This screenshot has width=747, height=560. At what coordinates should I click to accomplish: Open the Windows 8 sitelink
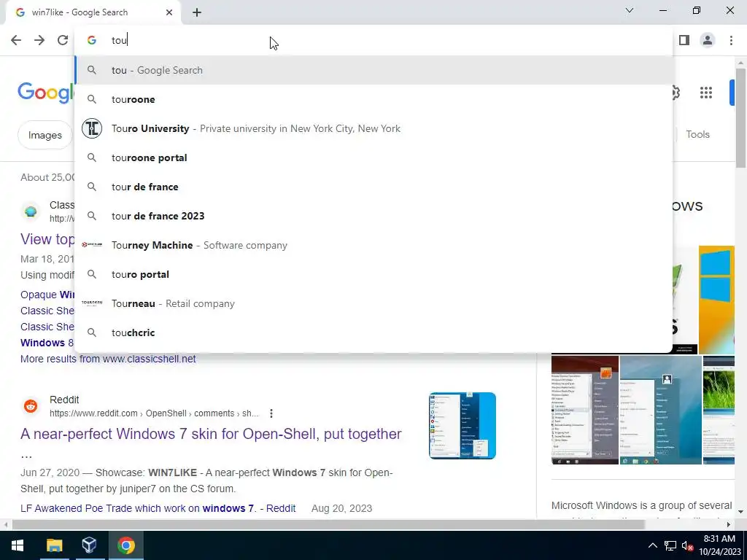click(47, 343)
